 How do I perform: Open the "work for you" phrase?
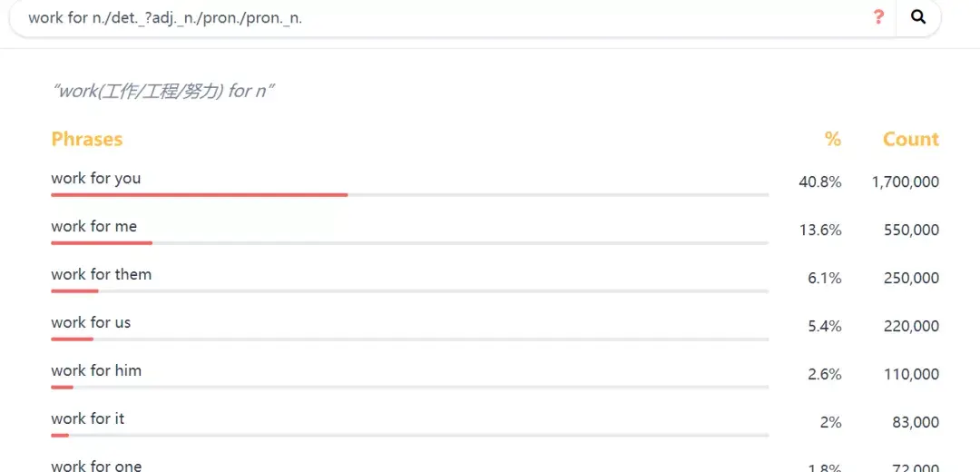pos(96,178)
